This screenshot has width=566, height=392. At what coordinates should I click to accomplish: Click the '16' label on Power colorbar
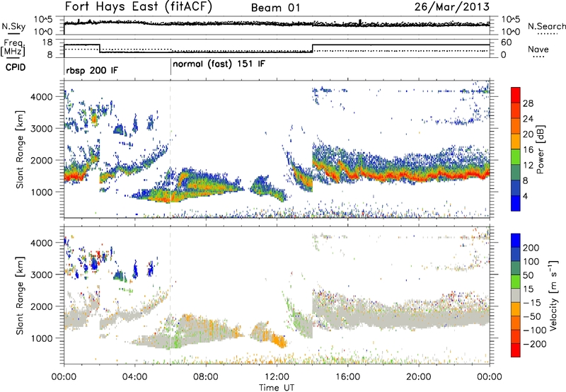click(x=528, y=150)
